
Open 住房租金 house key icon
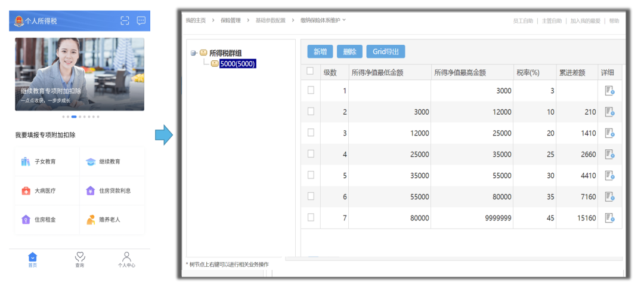[x=26, y=220]
